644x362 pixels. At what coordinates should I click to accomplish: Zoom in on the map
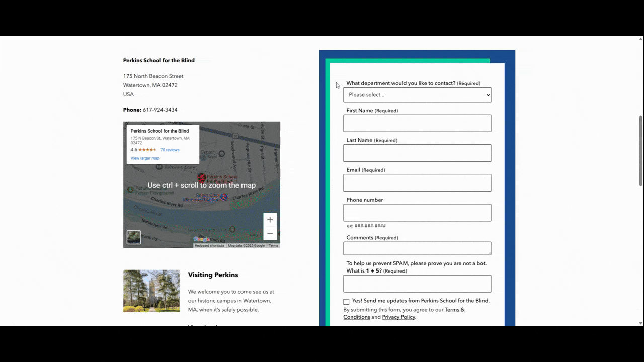pos(270,220)
